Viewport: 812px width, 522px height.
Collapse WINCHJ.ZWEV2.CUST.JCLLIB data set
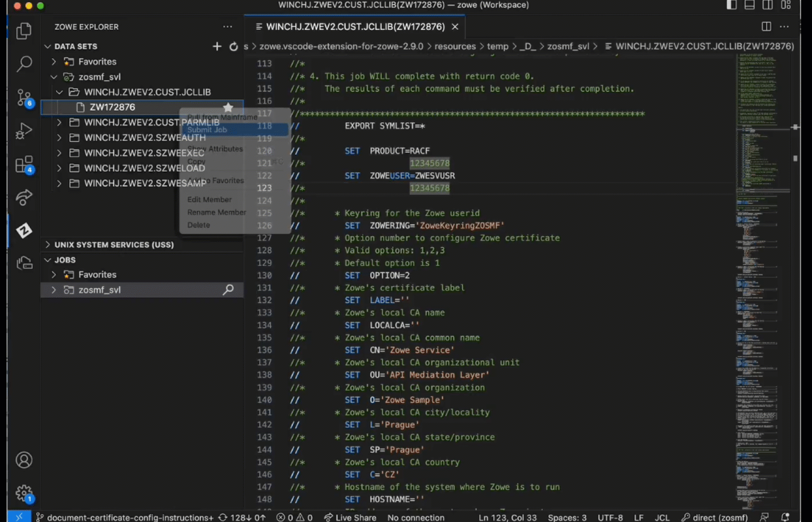click(x=59, y=92)
